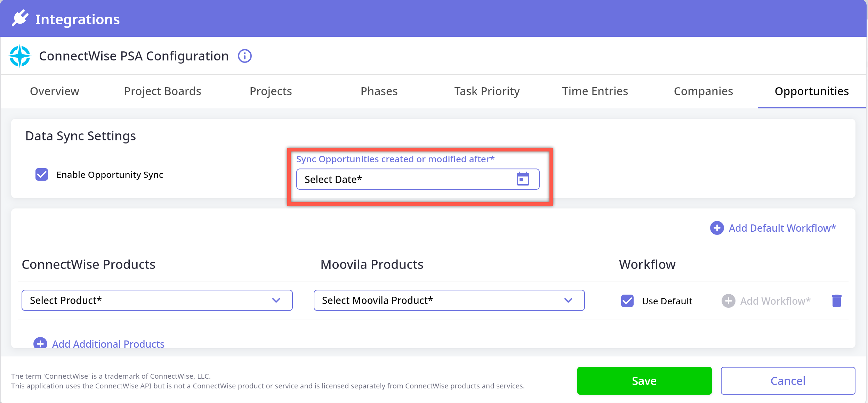Click the Add Default Workflow plus icon
The image size is (868, 403).
717,228
